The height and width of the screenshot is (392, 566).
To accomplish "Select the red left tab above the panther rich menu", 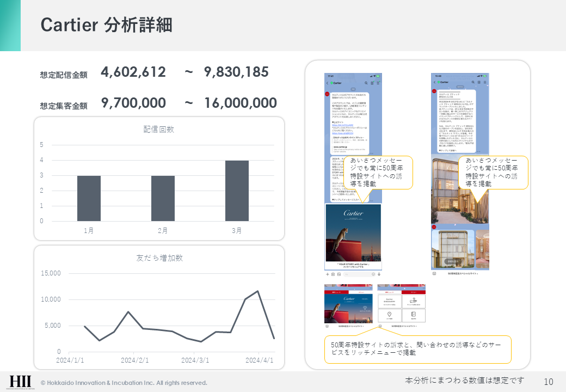I will coord(336,292).
